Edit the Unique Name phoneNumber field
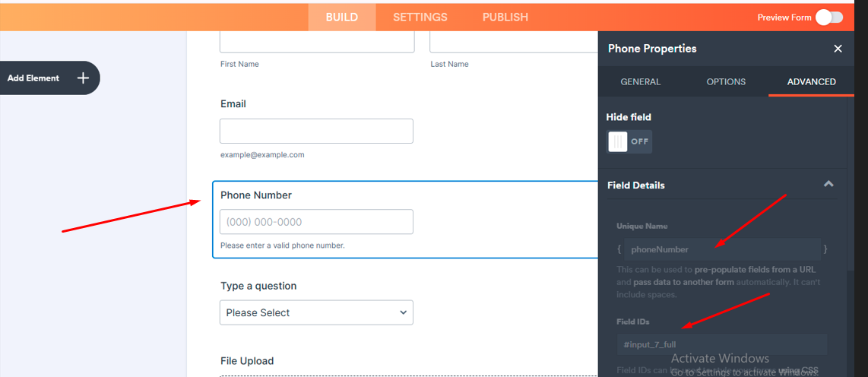Screen dimensions: 868x377 coord(722,249)
